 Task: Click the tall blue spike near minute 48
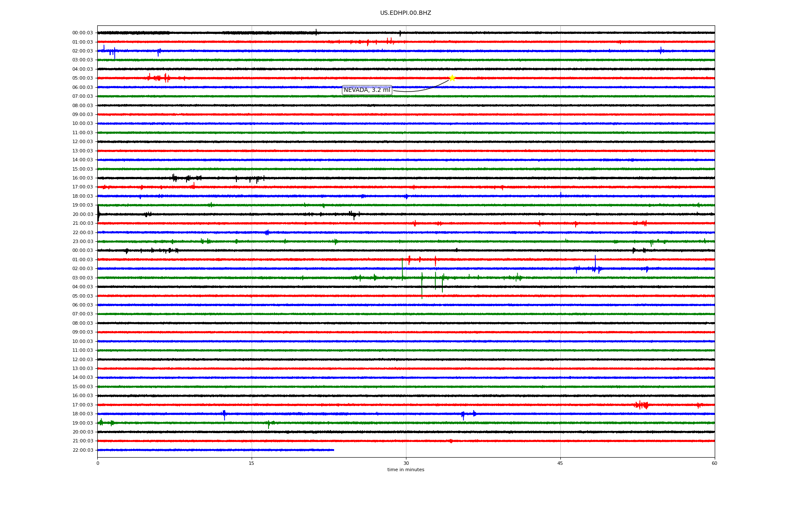(595, 262)
